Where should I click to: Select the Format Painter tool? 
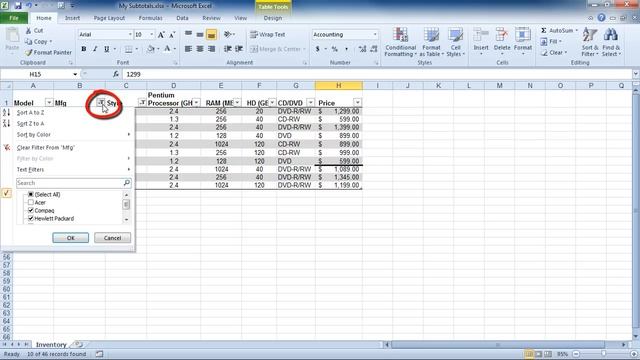point(48,52)
